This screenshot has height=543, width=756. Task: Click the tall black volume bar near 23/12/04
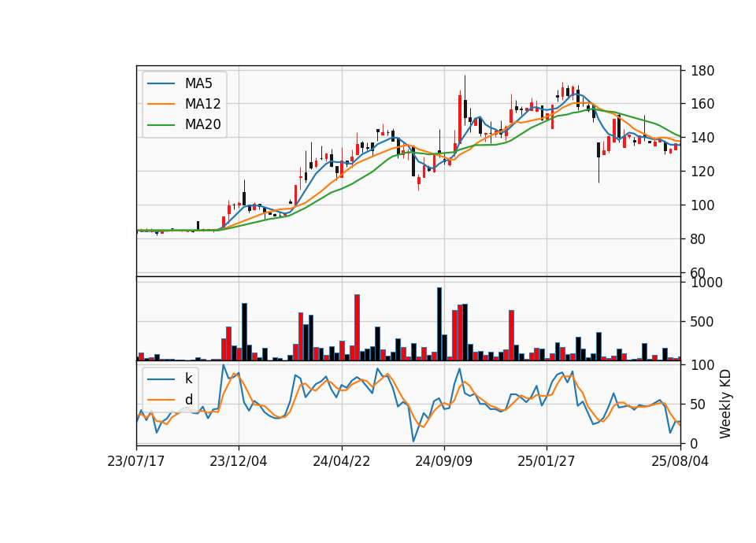pos(244,332)
